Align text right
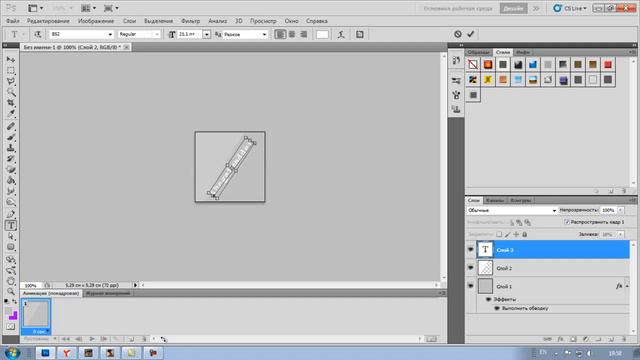Screen dimensions: 640x360 point(304,34)
